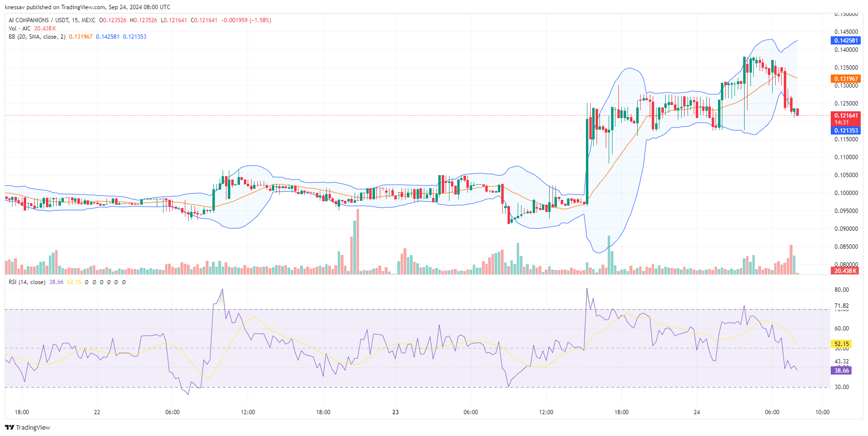Click the 0.115000 price axis label
This screenshot has width=868, height=436.
pyautogui.click(x=846, y=139)
